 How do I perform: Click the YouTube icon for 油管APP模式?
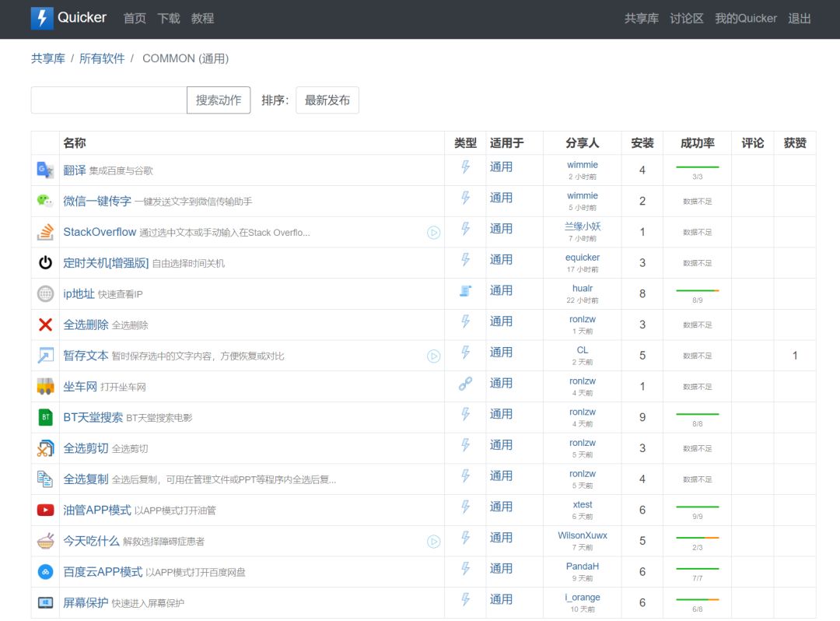tap(45, 510)
